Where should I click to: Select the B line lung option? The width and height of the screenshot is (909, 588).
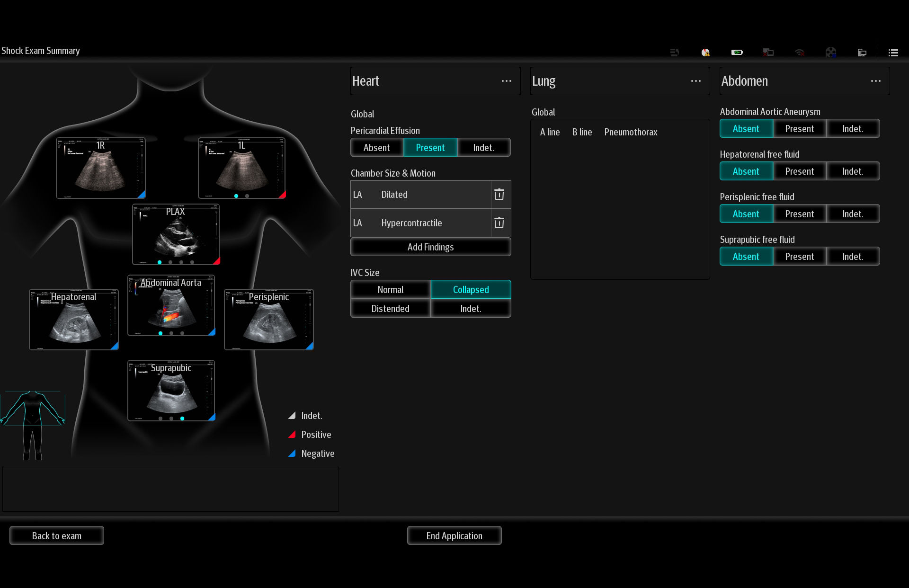(582, 132)
